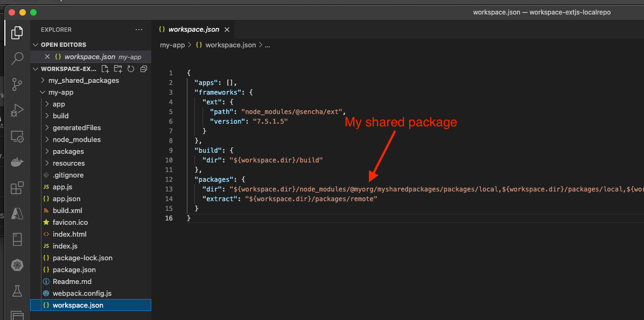Viewport: 644px width, 320px height.
Task: Open Explorer's Views and More Actions menu
Action: pyautogui.click(x=139, y=30)
